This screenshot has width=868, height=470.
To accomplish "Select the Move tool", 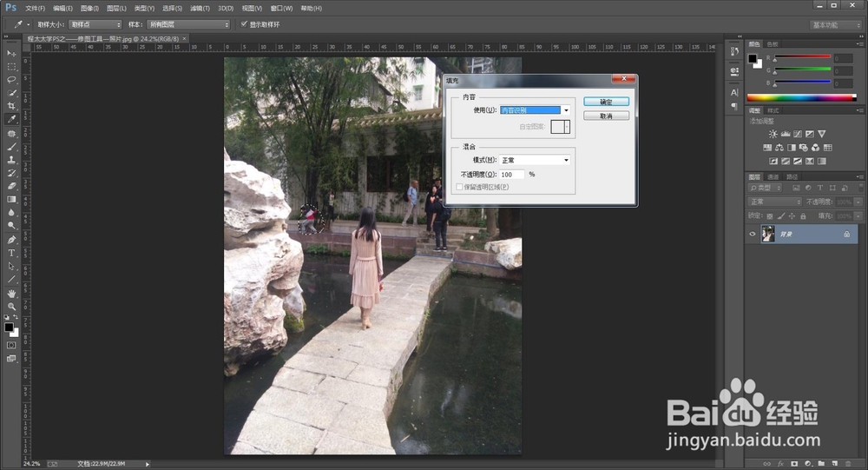I will click(11, 53).
